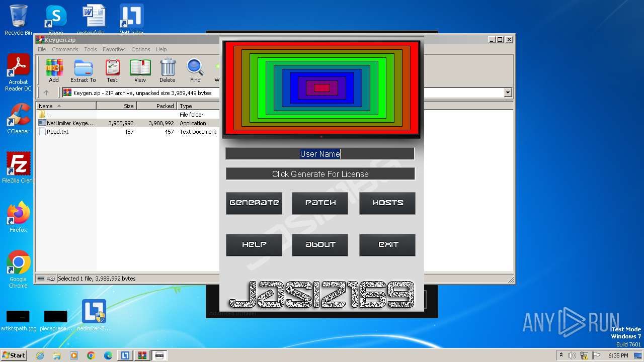Click the taskbar clock 6:35 PM
Viewport: 644px width, 362px height.
coord(618,355)
